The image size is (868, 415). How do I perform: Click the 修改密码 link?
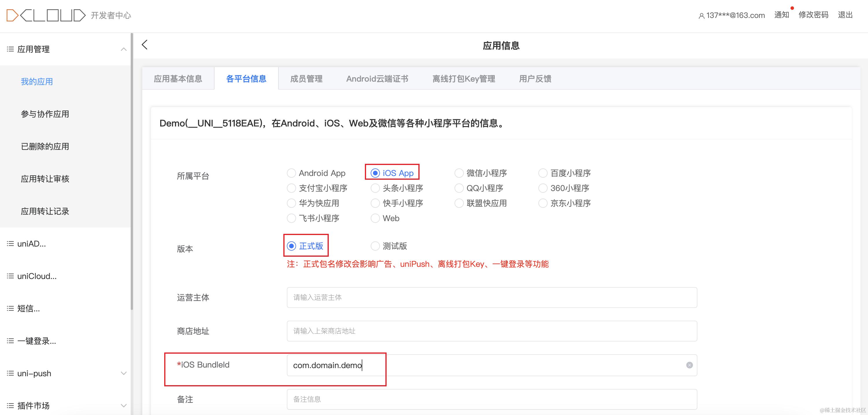pos(813,15)
